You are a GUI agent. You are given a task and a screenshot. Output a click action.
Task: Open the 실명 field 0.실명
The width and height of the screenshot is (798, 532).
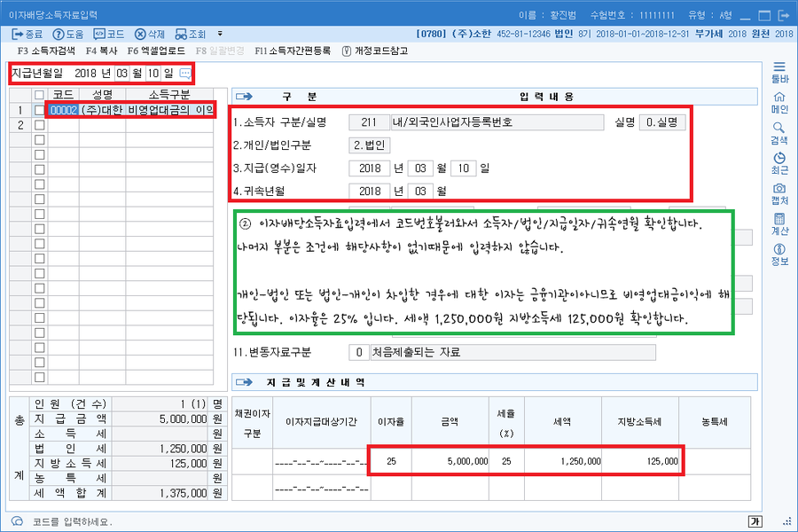pyautogui.click(x=662, y=122)
